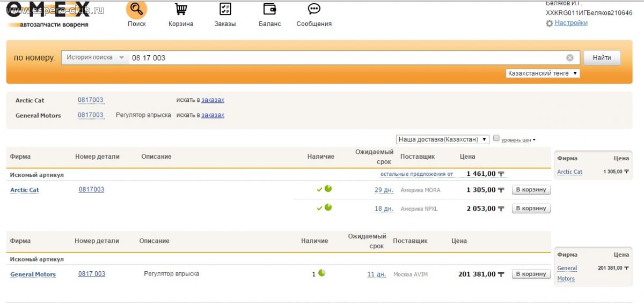The height and width of the screenshot is (305, 644).
Task: Open the Казахстанский тенге currency dropdown
Action: pyautogui.click(x=543, y=73)
